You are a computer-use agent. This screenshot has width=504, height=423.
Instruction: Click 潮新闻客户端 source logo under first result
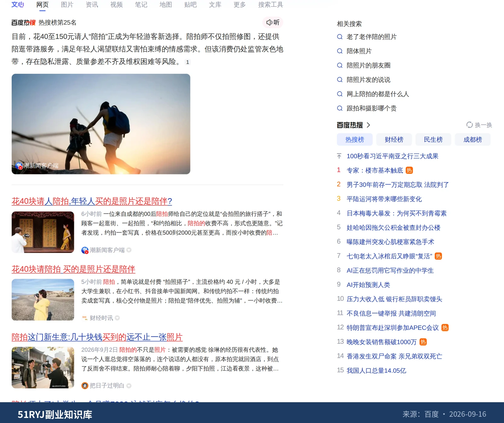[x=85, y=250]
